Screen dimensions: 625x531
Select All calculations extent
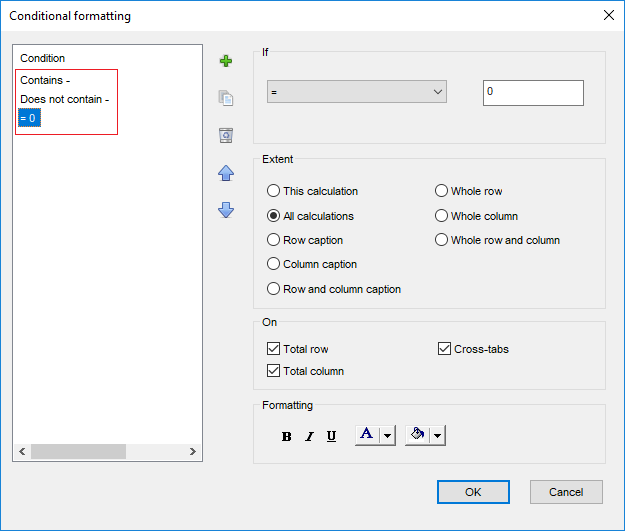pyautogui.click(x=311, y=216)
